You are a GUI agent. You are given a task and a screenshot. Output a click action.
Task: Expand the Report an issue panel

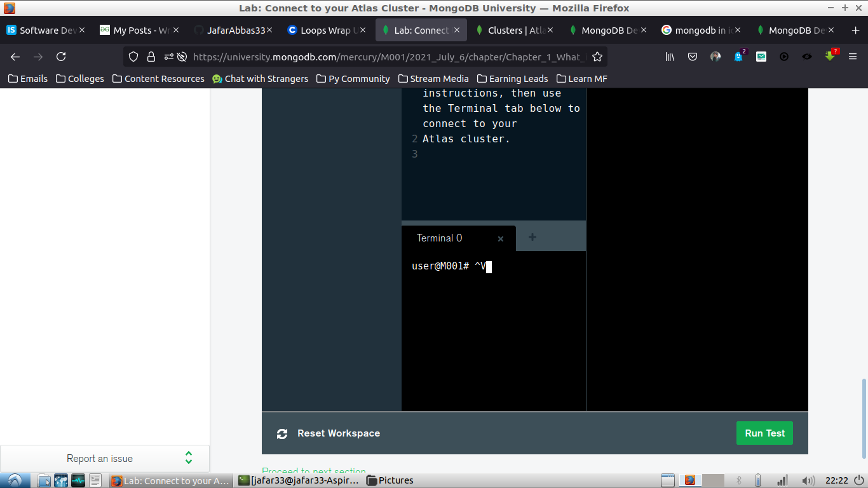tap(189, 458)
